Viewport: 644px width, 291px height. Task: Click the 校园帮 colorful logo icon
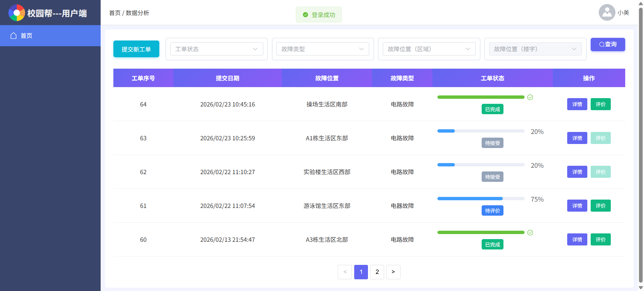click(16, 13)
